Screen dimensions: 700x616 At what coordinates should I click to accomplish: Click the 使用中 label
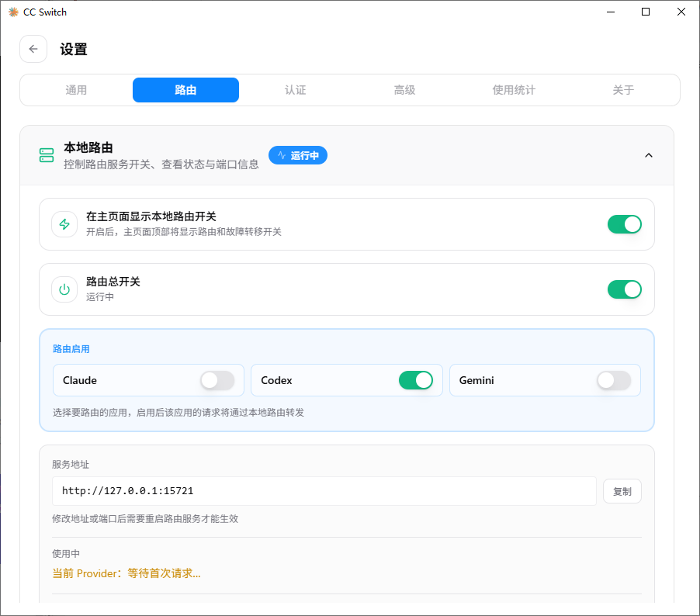pos(66,553)
